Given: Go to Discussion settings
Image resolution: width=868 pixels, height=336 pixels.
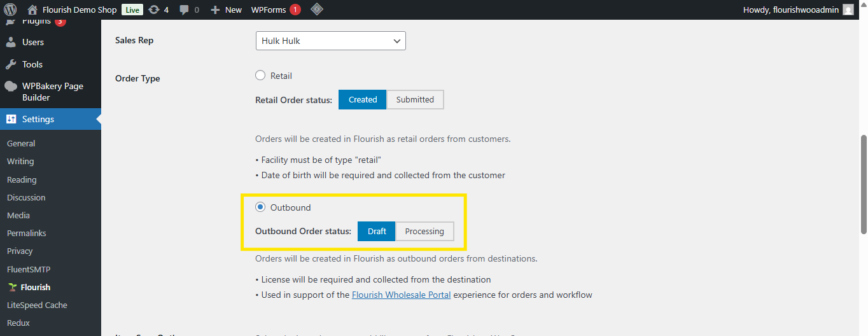Looking at the screenshot, I should (26, 197).
